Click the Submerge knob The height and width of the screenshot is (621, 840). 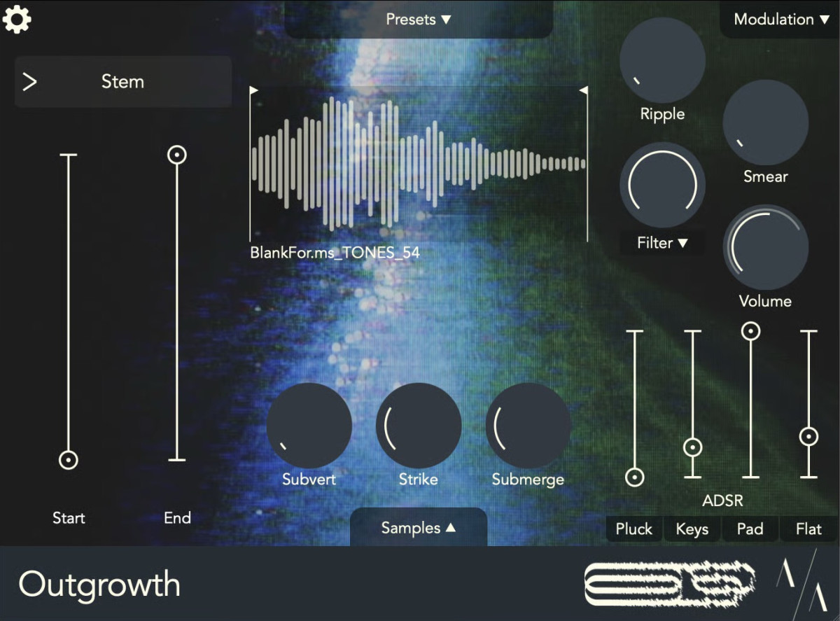point(528,426)
